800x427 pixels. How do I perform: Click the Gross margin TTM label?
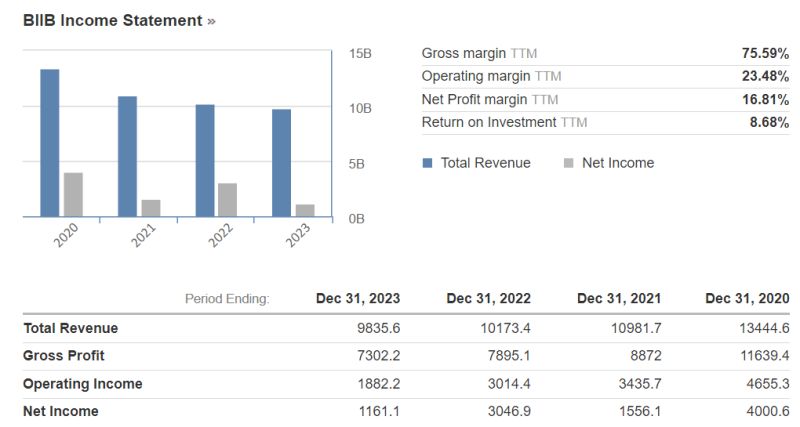click(x=479, y=54)
